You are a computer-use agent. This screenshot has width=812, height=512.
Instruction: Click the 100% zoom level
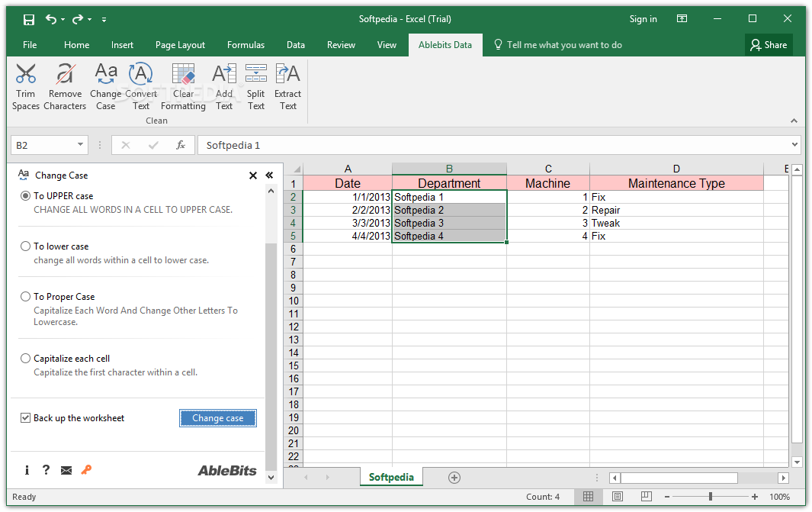pos(779,497)
